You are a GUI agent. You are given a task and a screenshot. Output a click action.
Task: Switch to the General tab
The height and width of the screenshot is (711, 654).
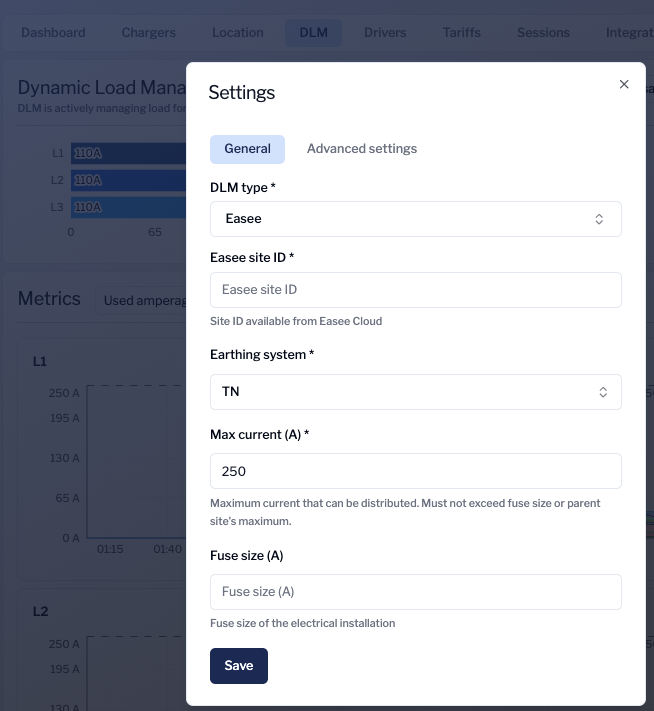click(x=247, y=149)
